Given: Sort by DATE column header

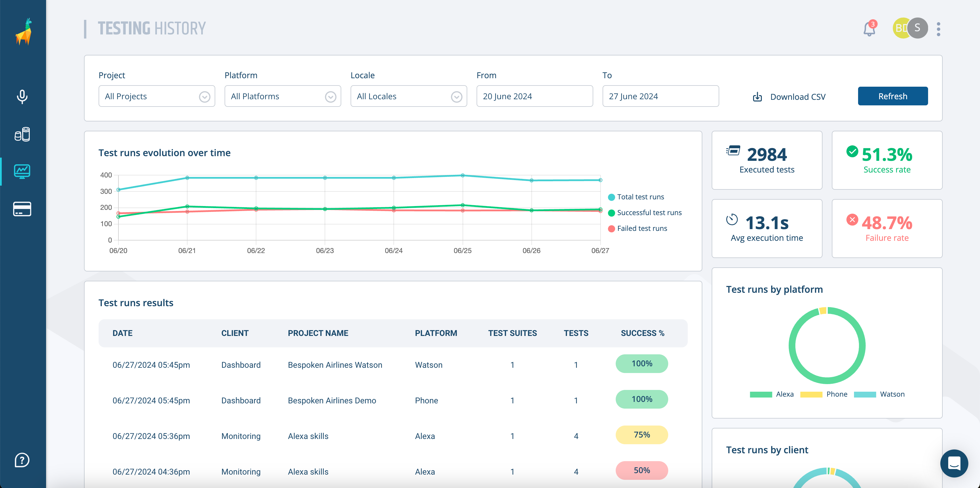Looking at the screenshot, I should click(x=123, y=333).
